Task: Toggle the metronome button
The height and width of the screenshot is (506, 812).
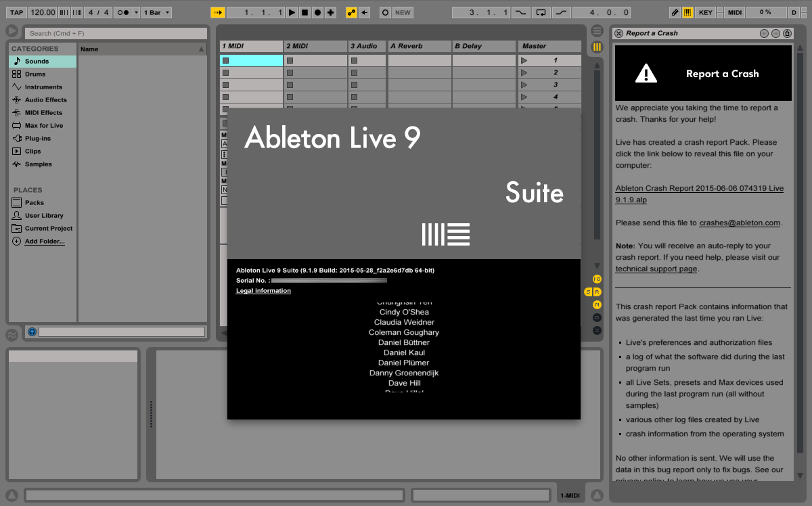Action: tap(122, 12)
